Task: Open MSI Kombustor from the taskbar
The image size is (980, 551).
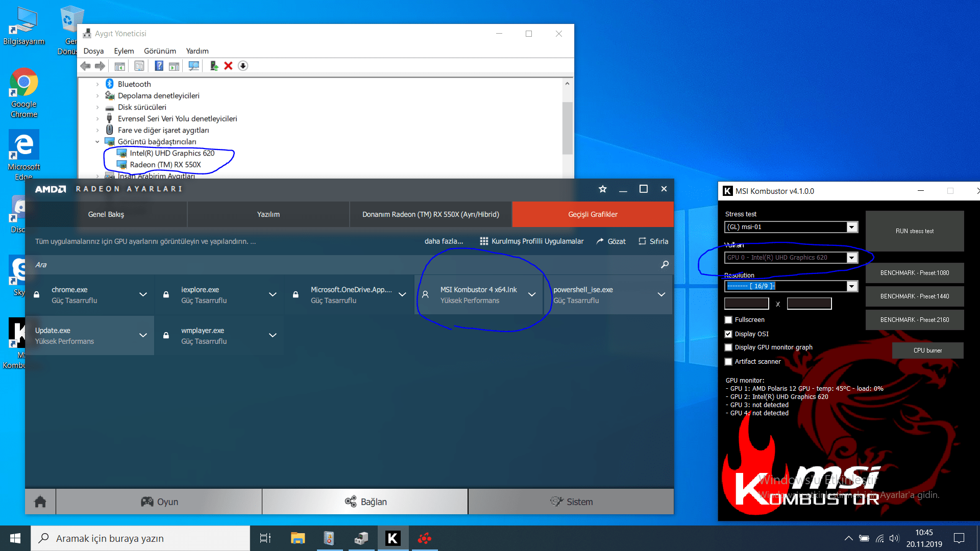Action: (393, 538)
